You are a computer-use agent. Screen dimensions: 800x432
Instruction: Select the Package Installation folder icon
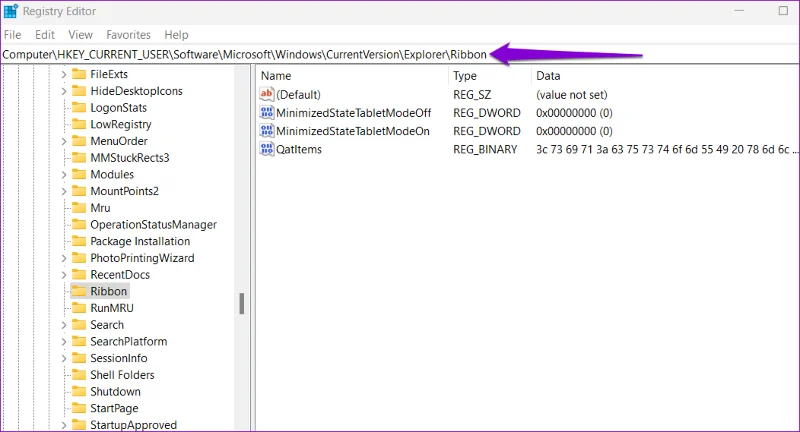pos(79,241)
